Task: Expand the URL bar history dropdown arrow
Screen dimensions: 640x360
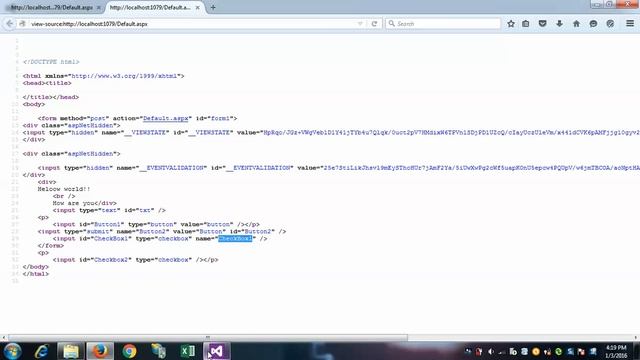Action: [x=360, y=24]
